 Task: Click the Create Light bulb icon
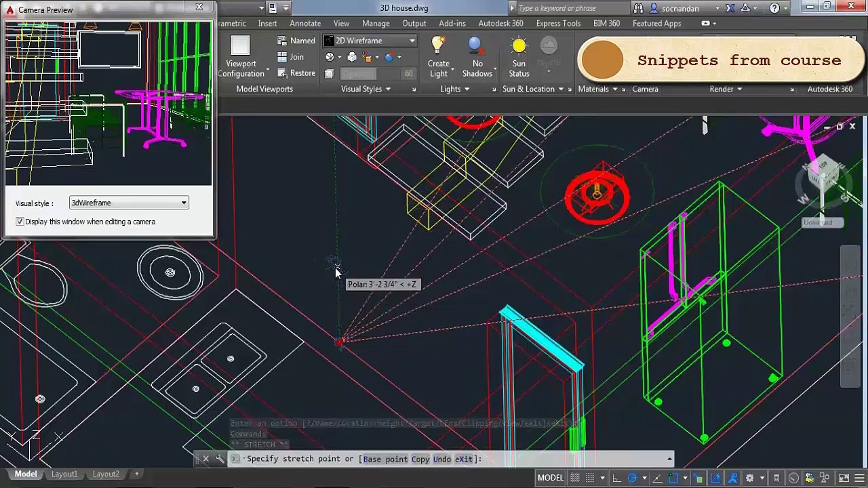(x=438, y=46)
